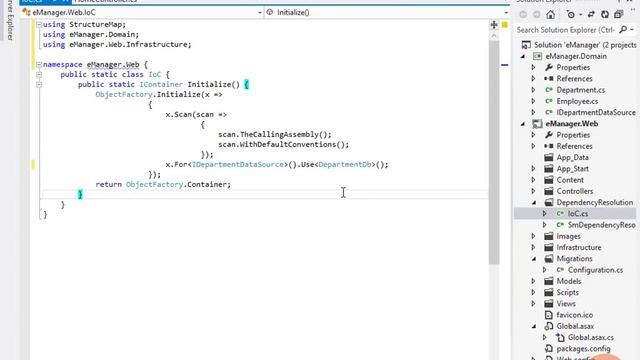The image size is (640, 360).
Task: Collapse the DependencyResolution folder
Action: pyautogui.click(x=534, y=202)
